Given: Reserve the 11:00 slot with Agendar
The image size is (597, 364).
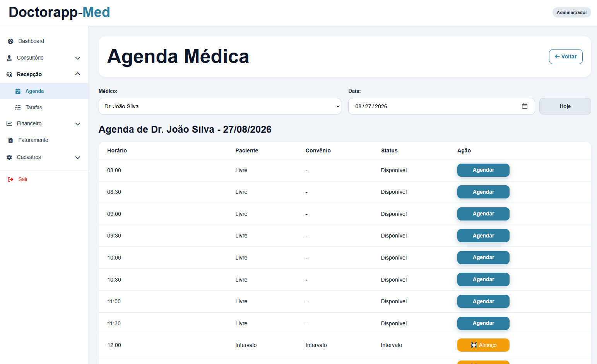Looking at the screenshot, I should point(483,301).
